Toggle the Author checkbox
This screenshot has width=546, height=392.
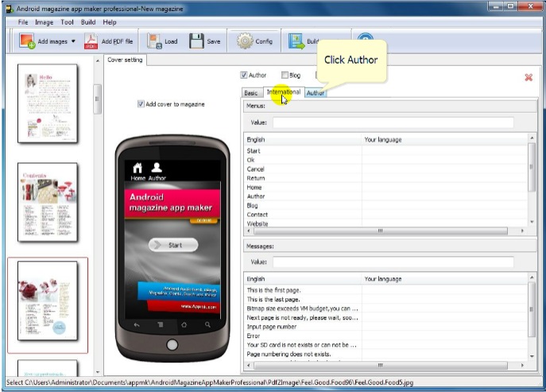tap(244, 75)
